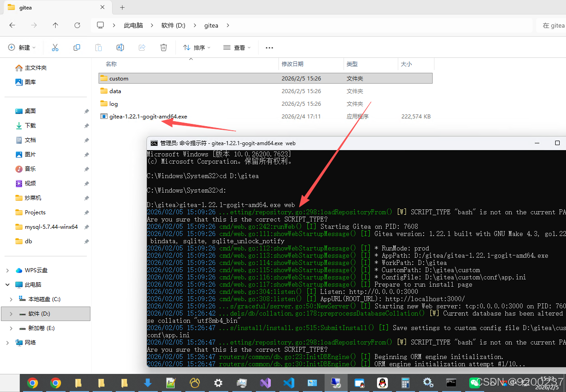Go back with the Back arrow
This screenshot has width=566, height=392.
[12, 25]
